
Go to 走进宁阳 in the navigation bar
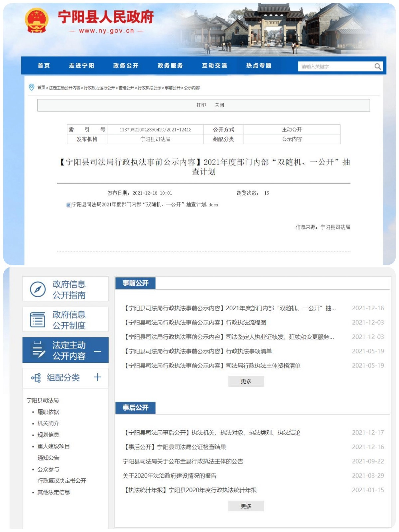tap(81, 66)
